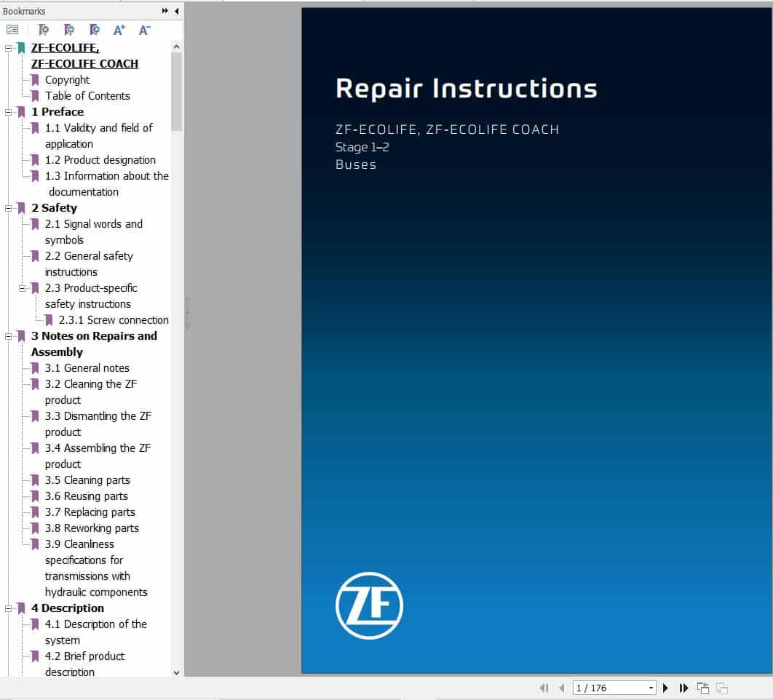Click the go-to-previous-view icon in the status bar
The width and height of the screenshot is (773, 700).
703,688
